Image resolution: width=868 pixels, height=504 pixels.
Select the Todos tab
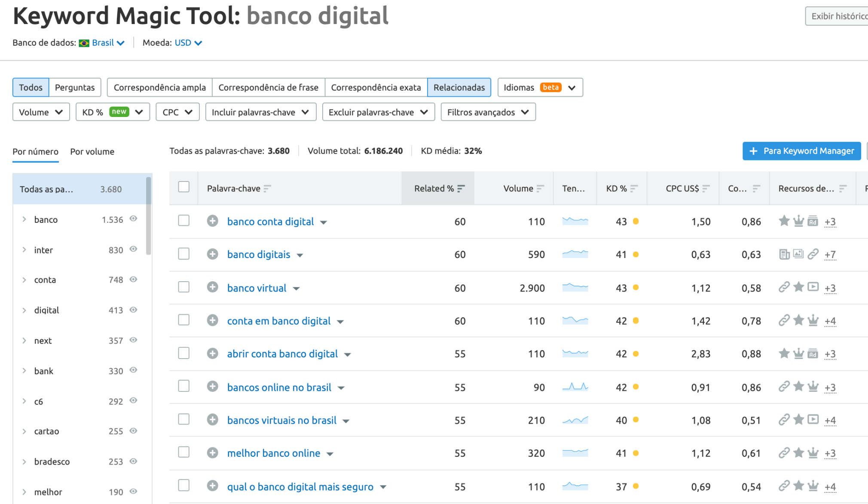tap(31, 87)
